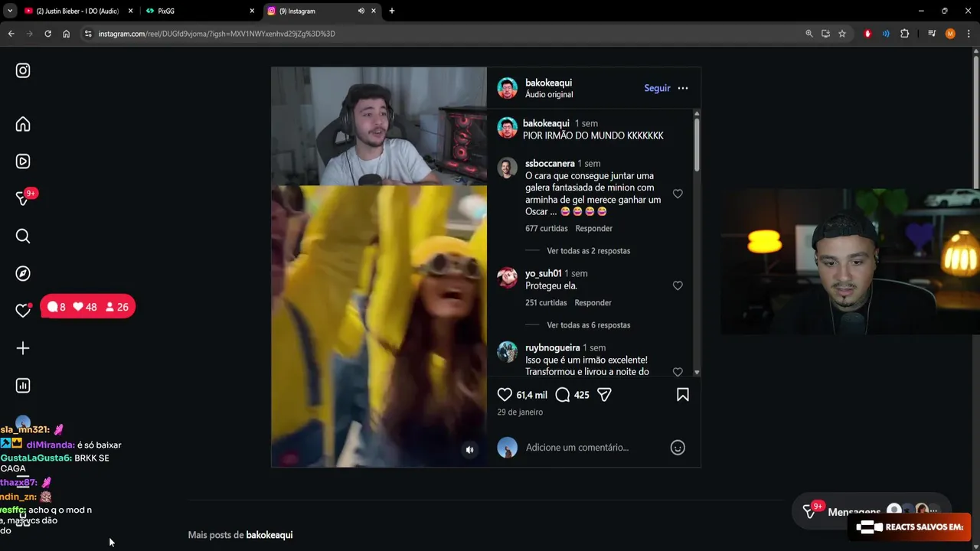Mute the Instagram tab audio icon
This screenshot has height=551, width=980.
tap(361, 11)
